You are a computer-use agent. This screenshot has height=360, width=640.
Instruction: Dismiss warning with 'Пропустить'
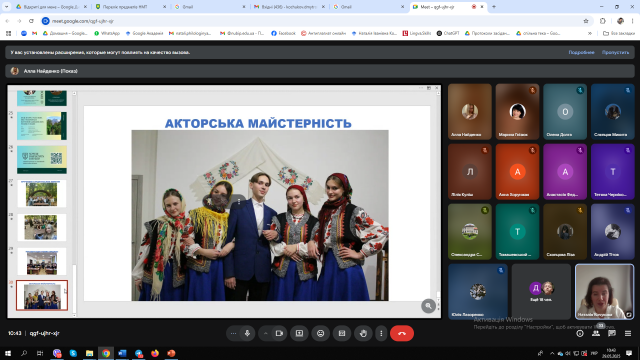tap(615, 52)
